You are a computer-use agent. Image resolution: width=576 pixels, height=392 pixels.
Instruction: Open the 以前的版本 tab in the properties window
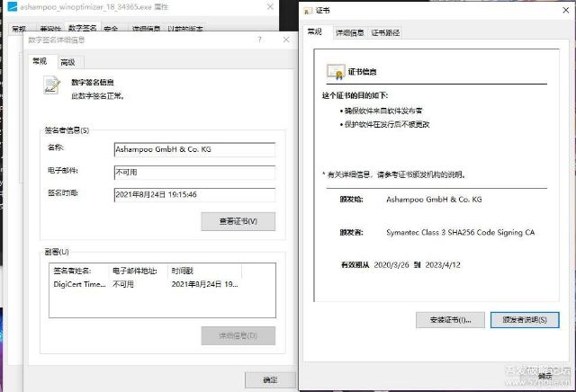[x=185, y=29]
